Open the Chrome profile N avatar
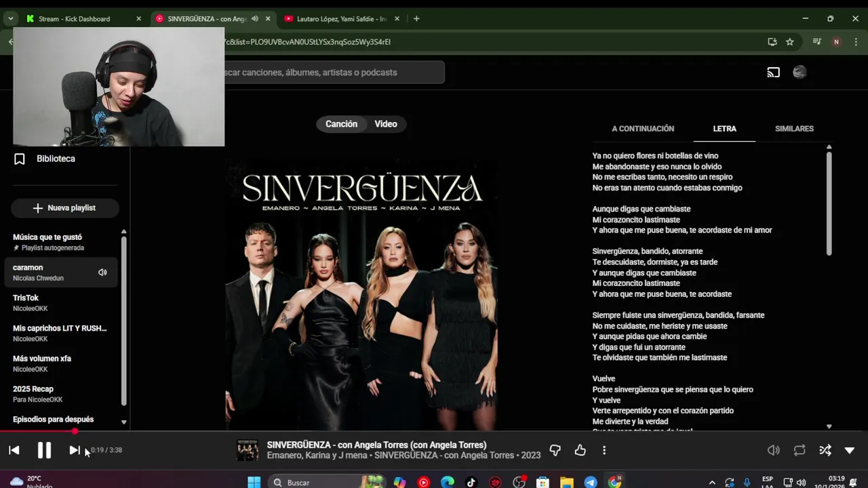The image size is (868, 488). point(836,42)
